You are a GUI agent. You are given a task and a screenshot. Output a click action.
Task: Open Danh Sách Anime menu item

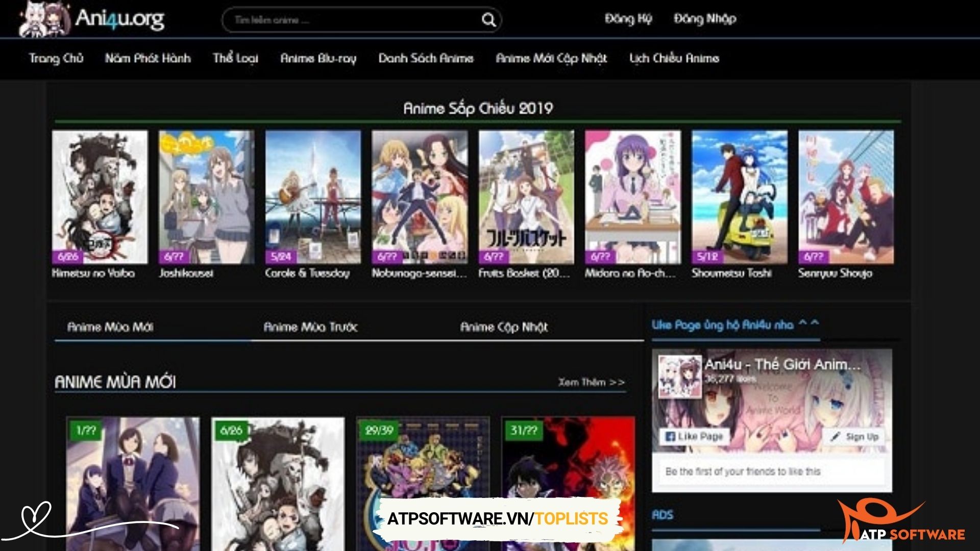pyautogui.click(x=426, y=58)
